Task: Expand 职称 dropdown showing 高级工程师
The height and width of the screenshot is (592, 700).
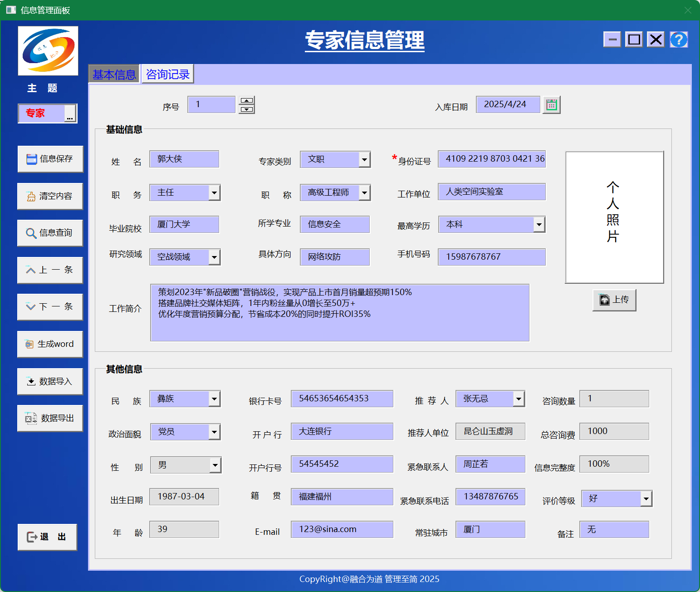Action: (x=364, y=192)
